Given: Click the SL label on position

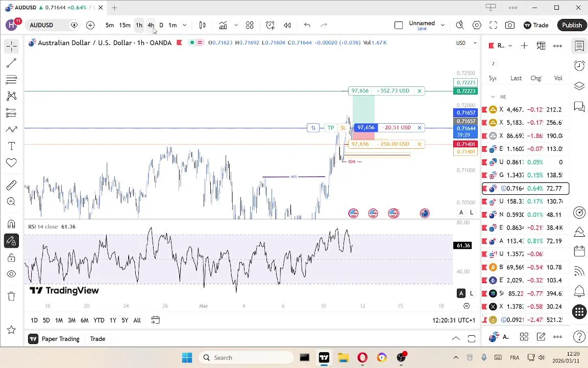Looking at the screenshot, I should click(x=343, y=128).
